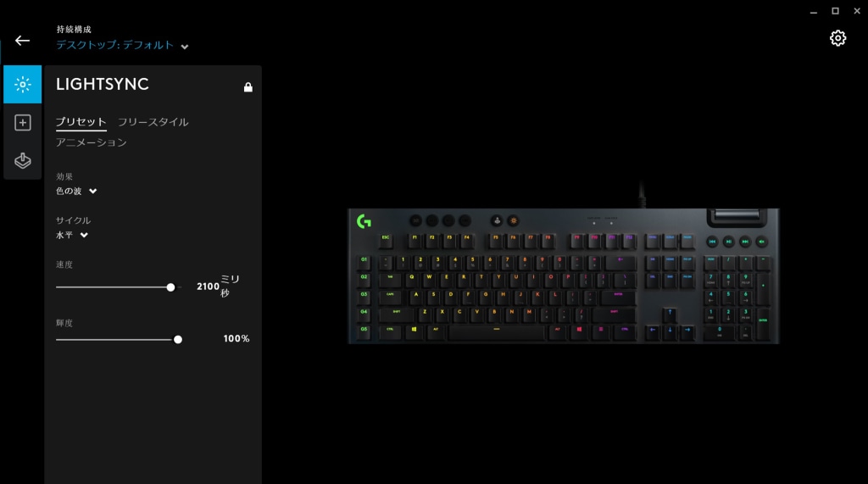Expand the デスクトップ: デフォルト profile dropdown

point(122,46)
